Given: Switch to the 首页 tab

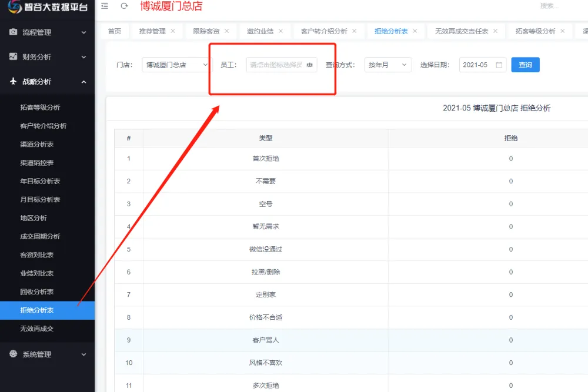Looking at the screenshot, I should coord(115,31).
